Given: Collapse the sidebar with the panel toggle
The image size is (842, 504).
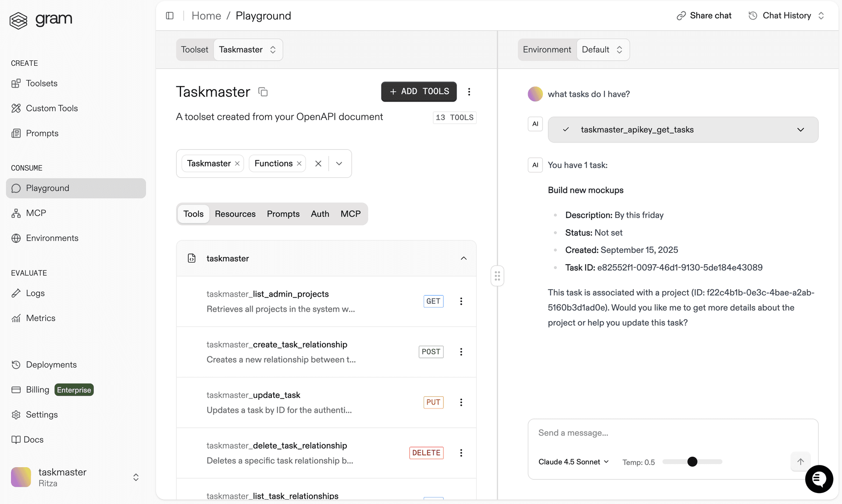Looking at the screenshot, I should (x=170, y=15).
